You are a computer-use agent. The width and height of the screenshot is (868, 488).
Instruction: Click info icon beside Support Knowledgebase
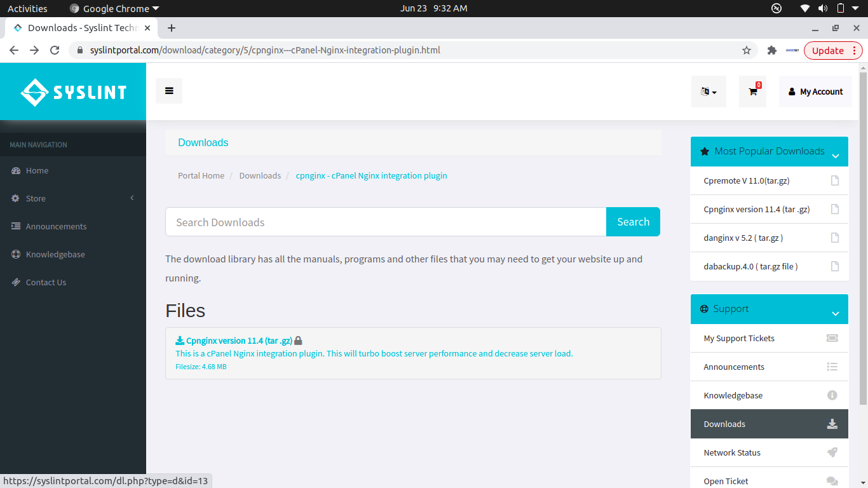pos(832,395)
